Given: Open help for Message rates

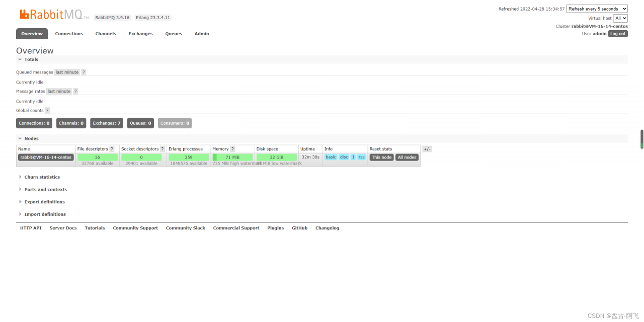Looking at the screenshot, I should click(x=75, y=92).
